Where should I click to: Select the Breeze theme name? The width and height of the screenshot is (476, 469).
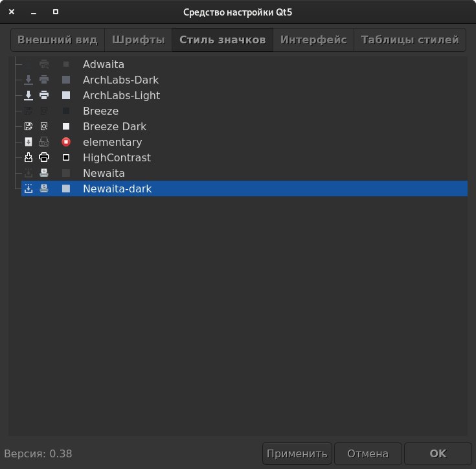pos(101,111)
